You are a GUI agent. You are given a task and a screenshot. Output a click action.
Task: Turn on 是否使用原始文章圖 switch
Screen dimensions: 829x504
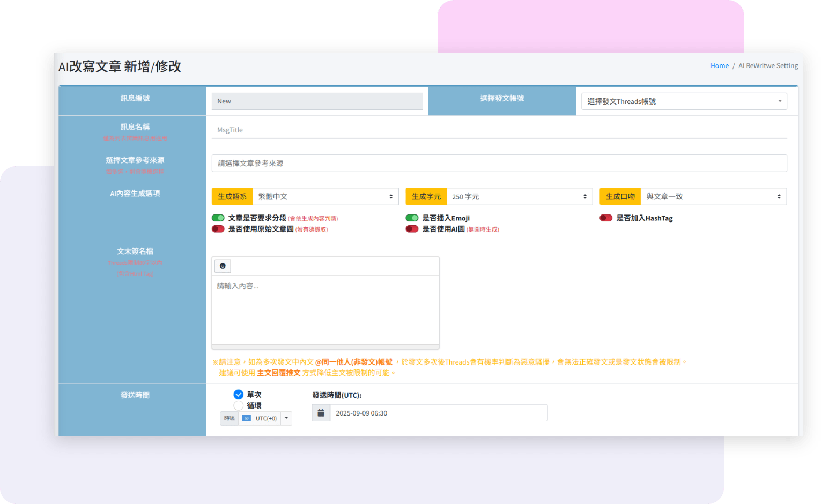click(x=218, y=229)
